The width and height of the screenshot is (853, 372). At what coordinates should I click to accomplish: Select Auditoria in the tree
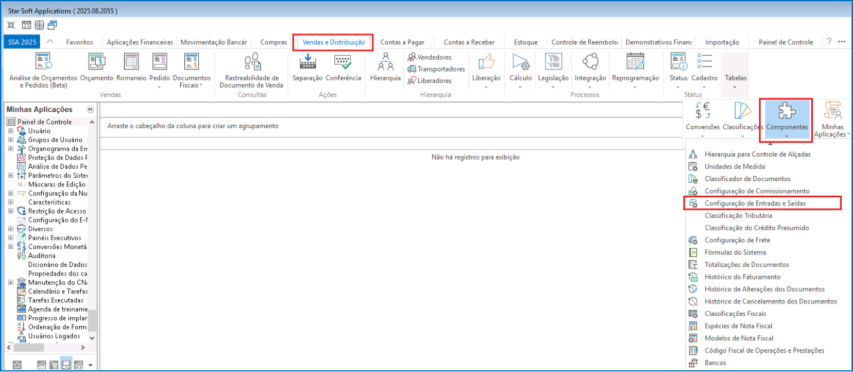click(x=41, y=256)
